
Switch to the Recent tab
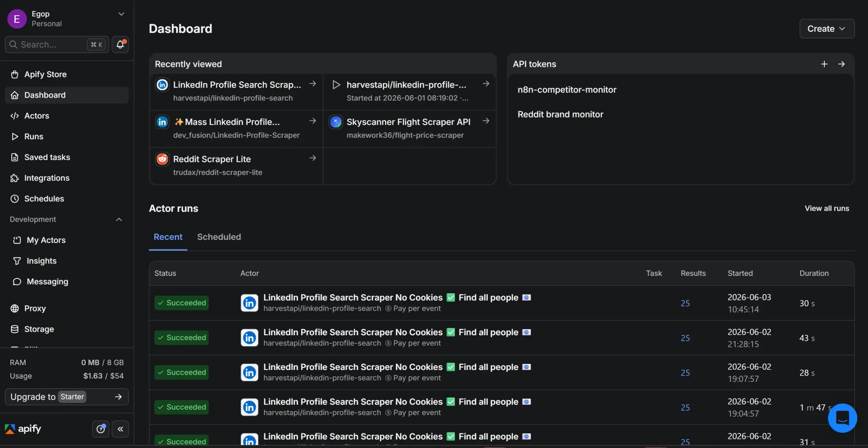tap(168, 237)
